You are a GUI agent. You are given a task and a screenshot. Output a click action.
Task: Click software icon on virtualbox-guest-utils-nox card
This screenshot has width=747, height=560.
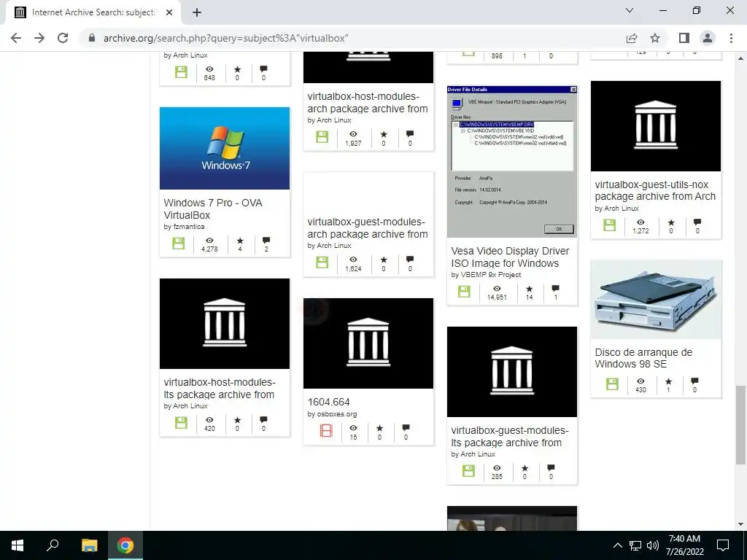[609, 225]
